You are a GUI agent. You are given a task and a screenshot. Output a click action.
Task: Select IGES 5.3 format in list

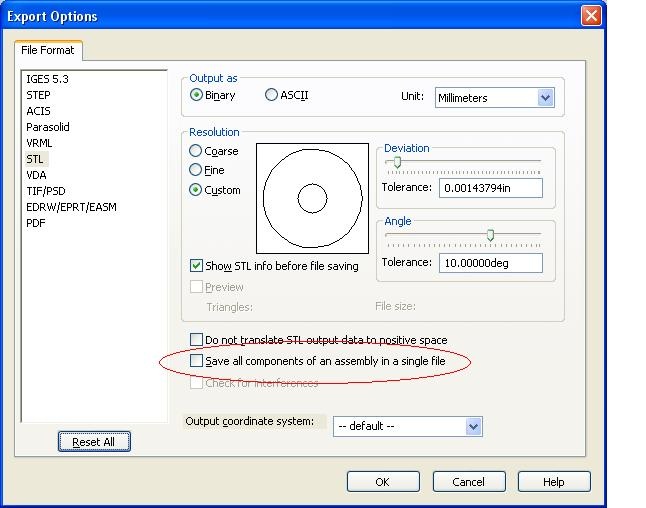point(47,79)
